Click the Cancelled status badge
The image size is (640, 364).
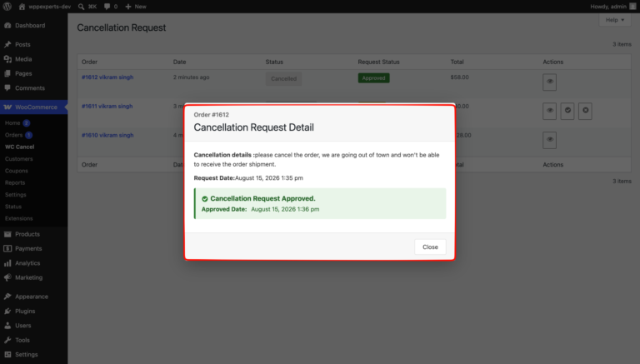point(283,79)
